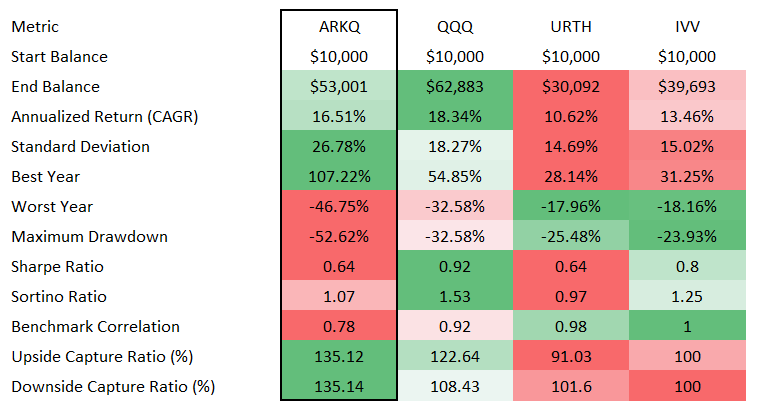The width and height of the screenshot is (758, 409).
Task: Click IVV Standard Deviation value 15.02%
Action: tap(688, 146)
